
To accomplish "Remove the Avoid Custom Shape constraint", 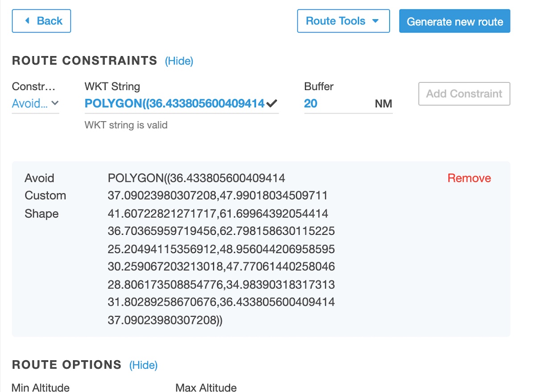I will 469,178.
